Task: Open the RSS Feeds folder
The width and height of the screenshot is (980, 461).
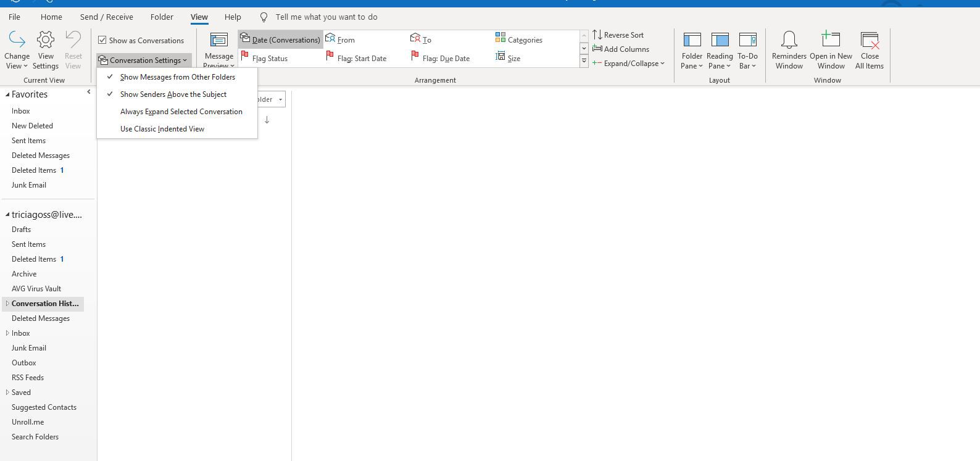Action: coord(28,378)
